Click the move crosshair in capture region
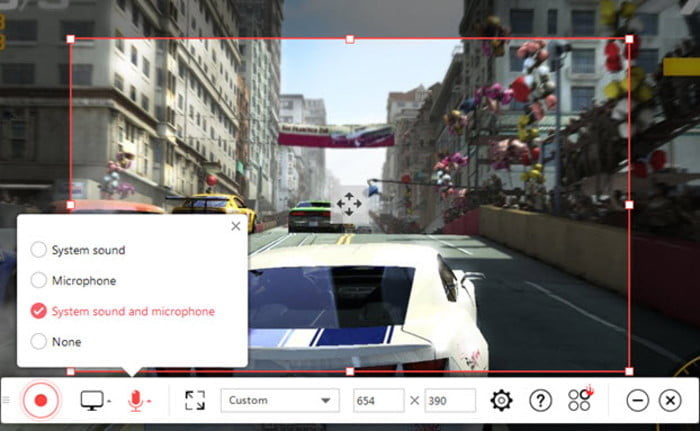This screenshot has width=700, height=431. pos(349,205)
